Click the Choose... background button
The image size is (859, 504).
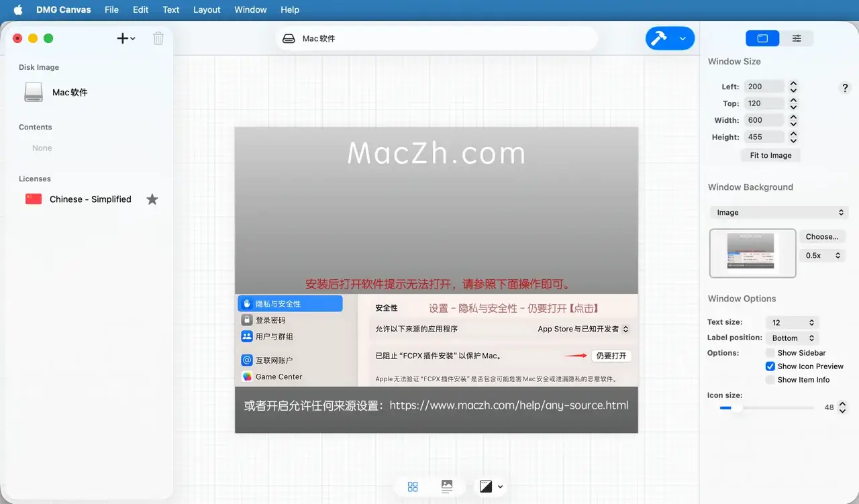click(822, 237)
